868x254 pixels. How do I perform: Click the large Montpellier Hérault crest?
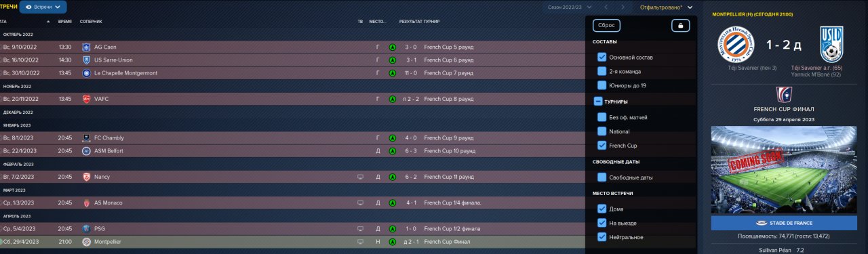pos(737,45)
